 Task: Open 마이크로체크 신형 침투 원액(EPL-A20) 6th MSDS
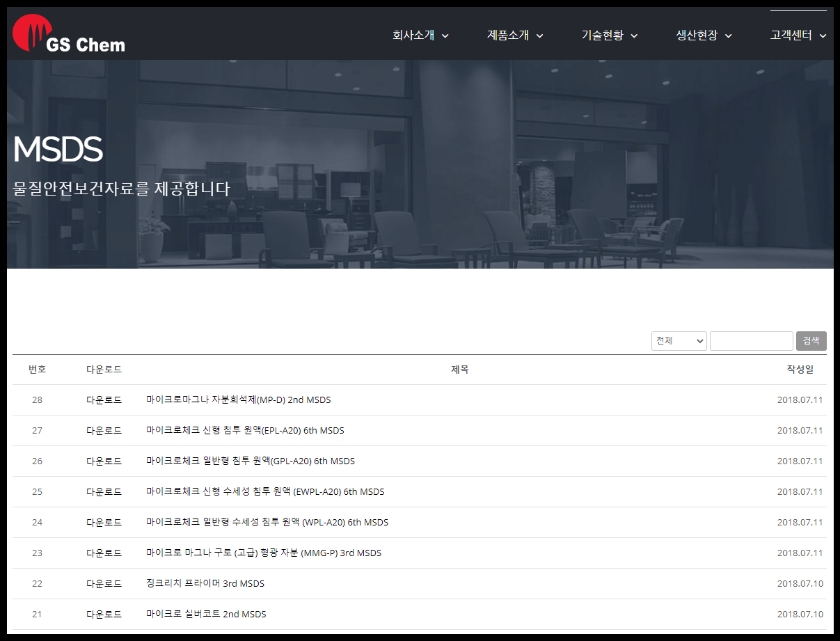(x=245, y=431)
